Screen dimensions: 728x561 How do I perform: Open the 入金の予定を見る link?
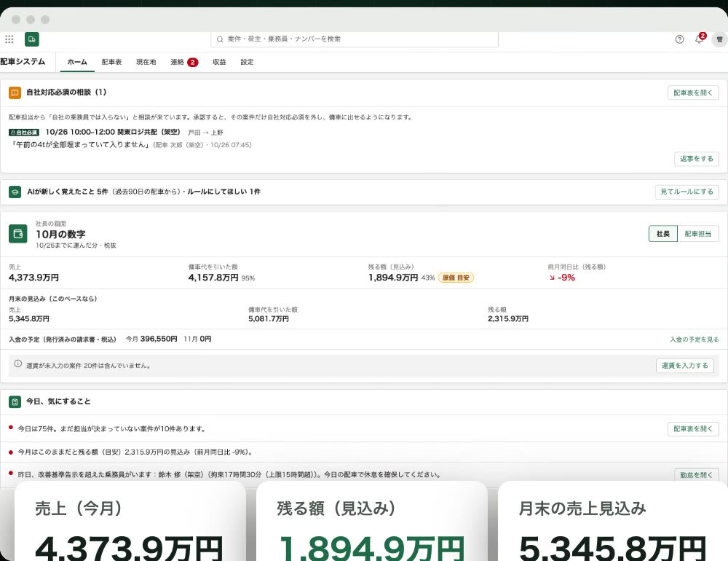point(694,340)
